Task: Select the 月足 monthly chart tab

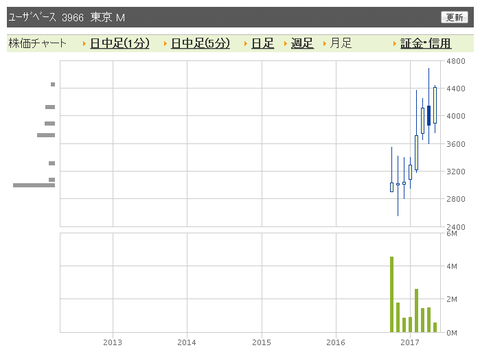Action: click(341, 43)
